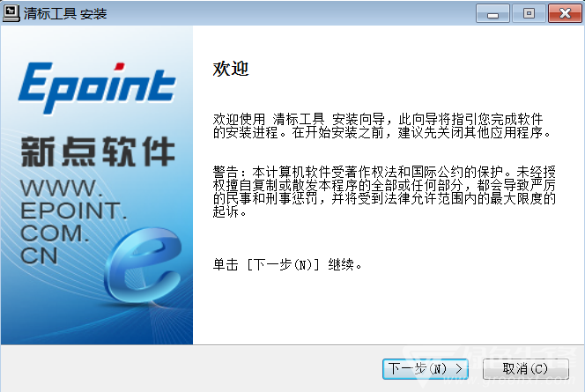Click the 下一步(N) button to continue
This screenshot has width=585, height=392.
tap(426, 369)
